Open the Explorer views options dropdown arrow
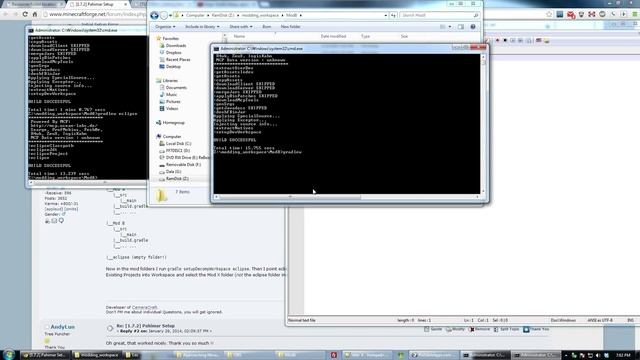The height and width of the screenshot is (360, 640). [450, 27]
